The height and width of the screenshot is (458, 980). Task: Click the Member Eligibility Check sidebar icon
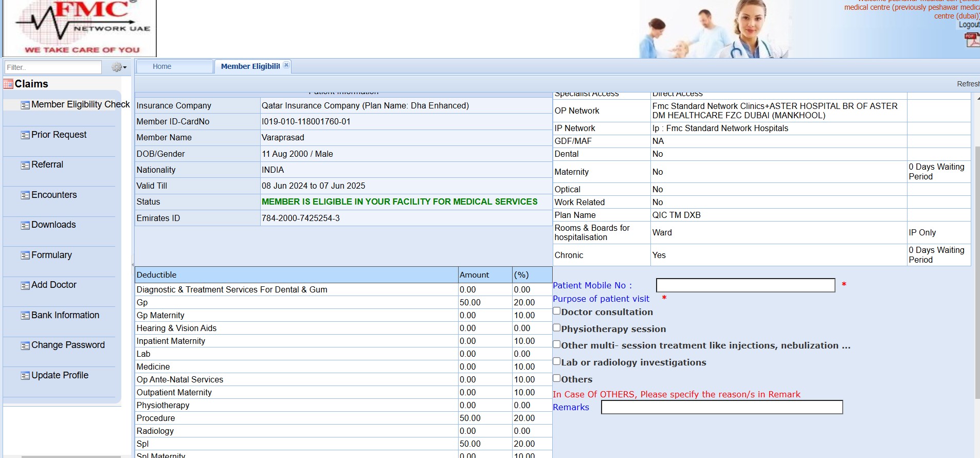[25, 105]
